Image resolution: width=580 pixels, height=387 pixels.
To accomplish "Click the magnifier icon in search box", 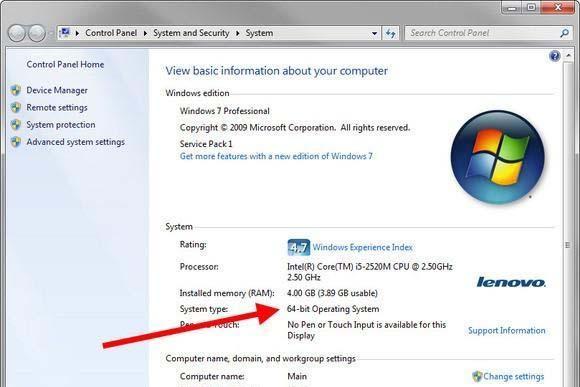I will pos(564,33).
